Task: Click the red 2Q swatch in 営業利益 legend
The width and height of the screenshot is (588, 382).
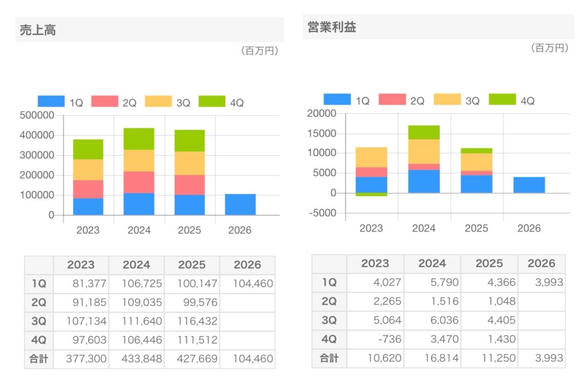Action: click(392, 100)
